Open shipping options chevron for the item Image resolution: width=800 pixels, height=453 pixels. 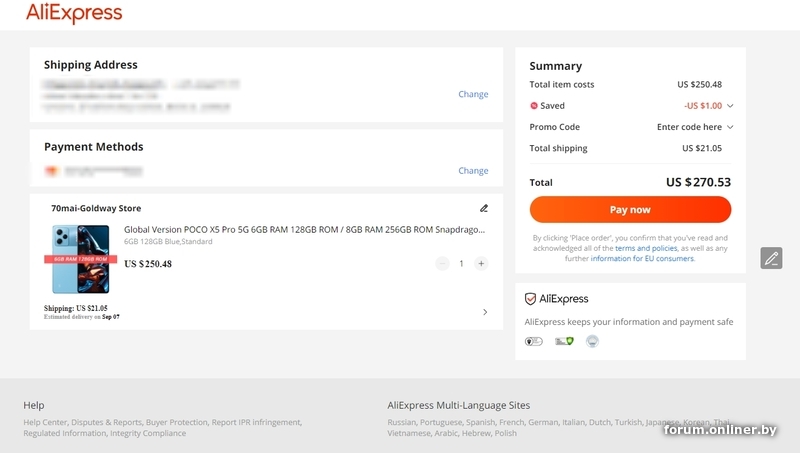coord(485,312)
